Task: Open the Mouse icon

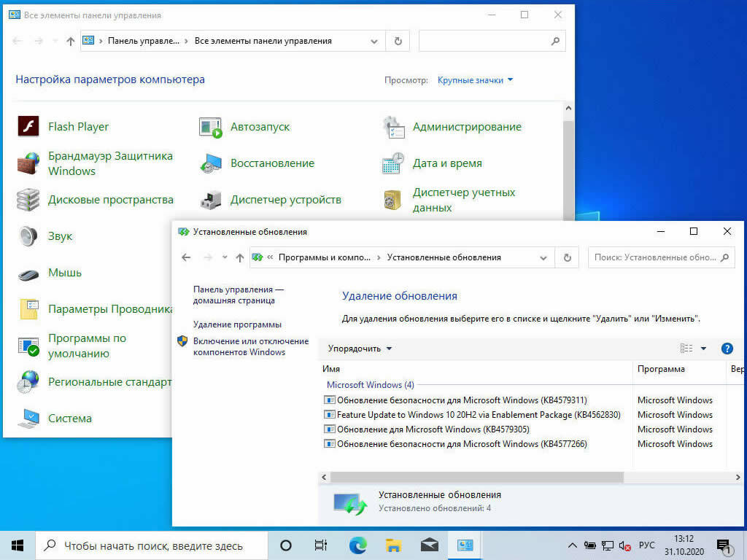Action: point(28,274)
